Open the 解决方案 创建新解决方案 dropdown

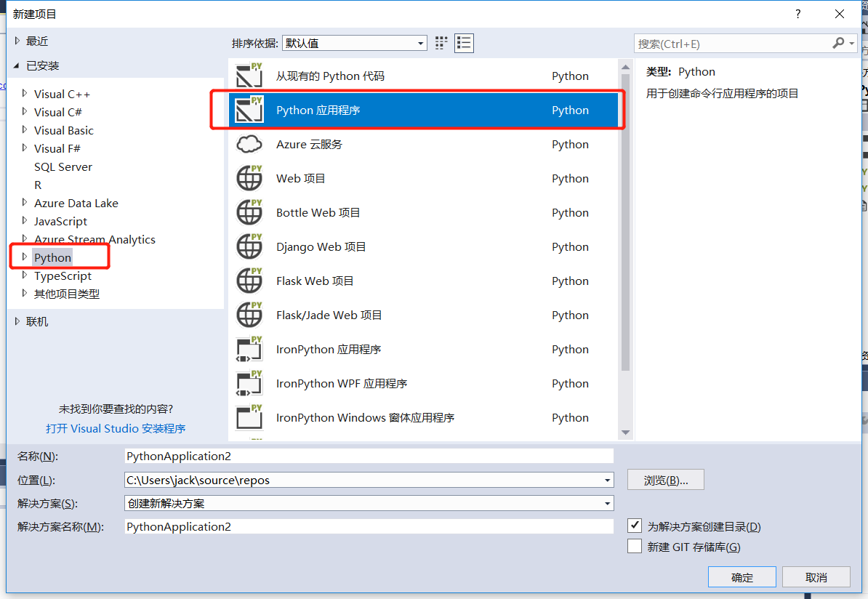coord(369,503)
